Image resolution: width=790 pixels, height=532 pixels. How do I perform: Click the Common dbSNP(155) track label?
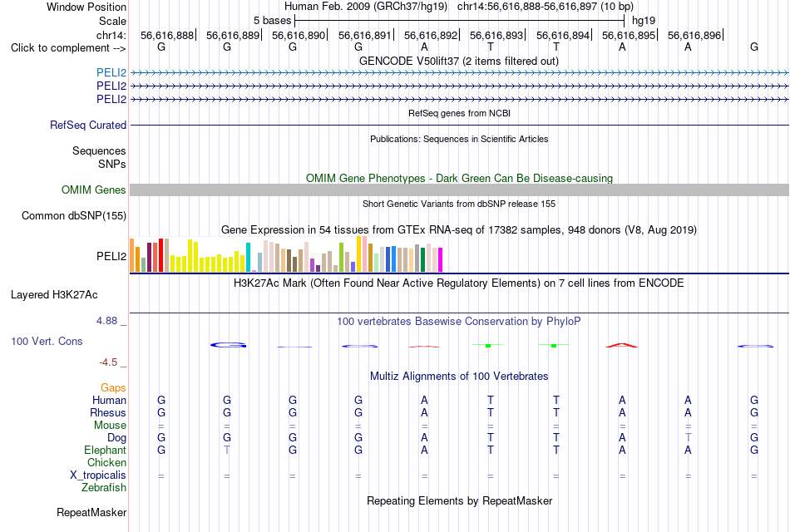point(74,215)
